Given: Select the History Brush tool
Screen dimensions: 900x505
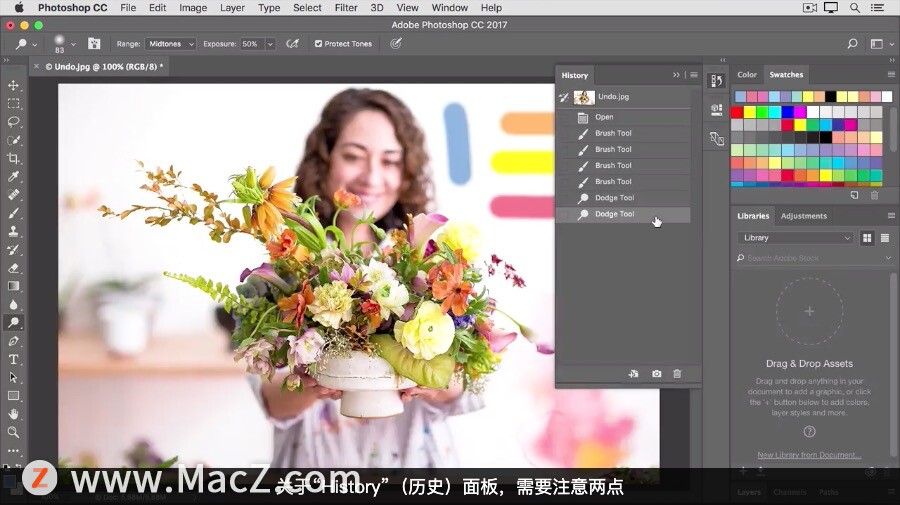Looking at the screenshot, I should (x=13, y=250).
